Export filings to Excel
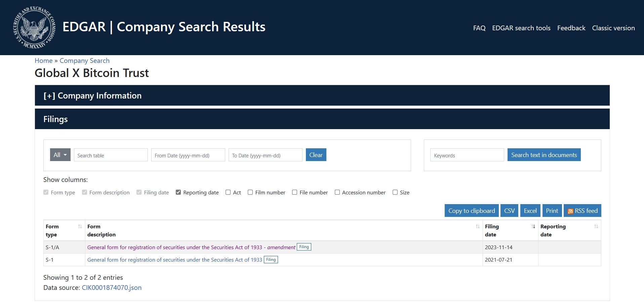 point(530,211)
